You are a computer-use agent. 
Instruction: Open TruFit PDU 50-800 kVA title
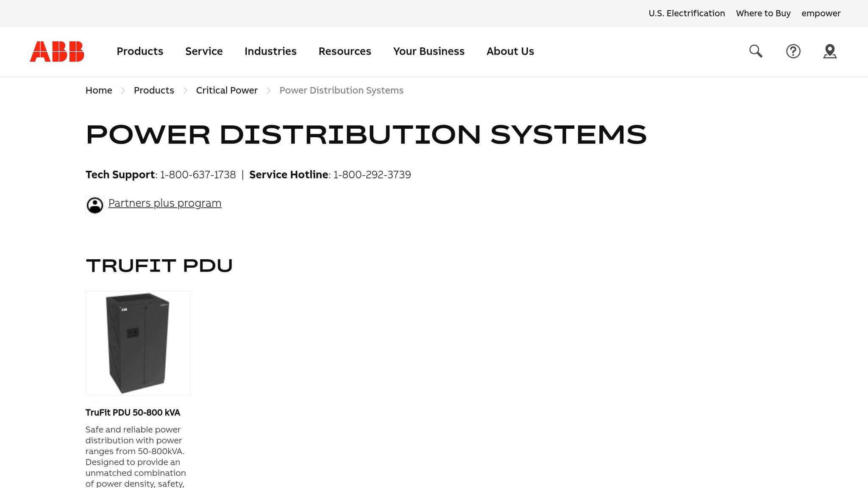click(133, 413)
